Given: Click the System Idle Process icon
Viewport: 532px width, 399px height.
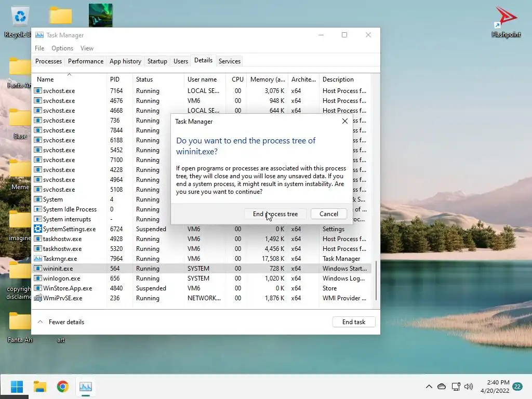Looking at the screenshot, I should [x=37, y=209].
